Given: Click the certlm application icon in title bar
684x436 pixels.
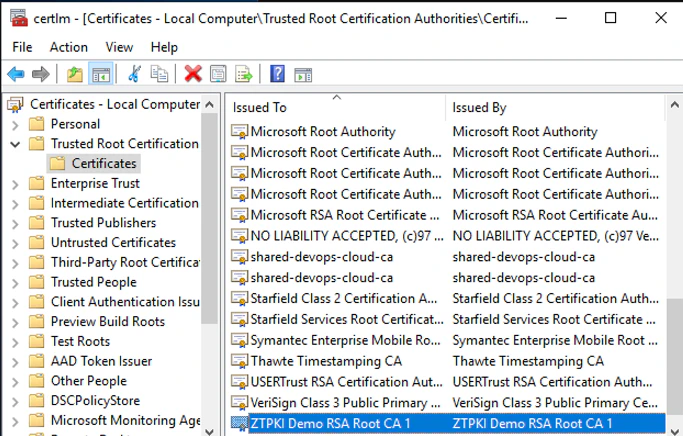Looking at the screenshot, I should [x=20, y=18].
